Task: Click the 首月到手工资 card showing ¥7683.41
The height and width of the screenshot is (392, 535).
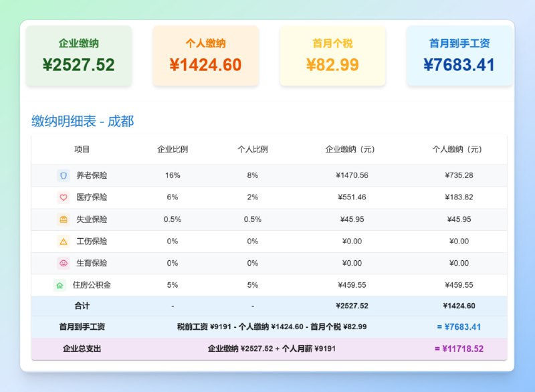Action: [x=459, y=56]
